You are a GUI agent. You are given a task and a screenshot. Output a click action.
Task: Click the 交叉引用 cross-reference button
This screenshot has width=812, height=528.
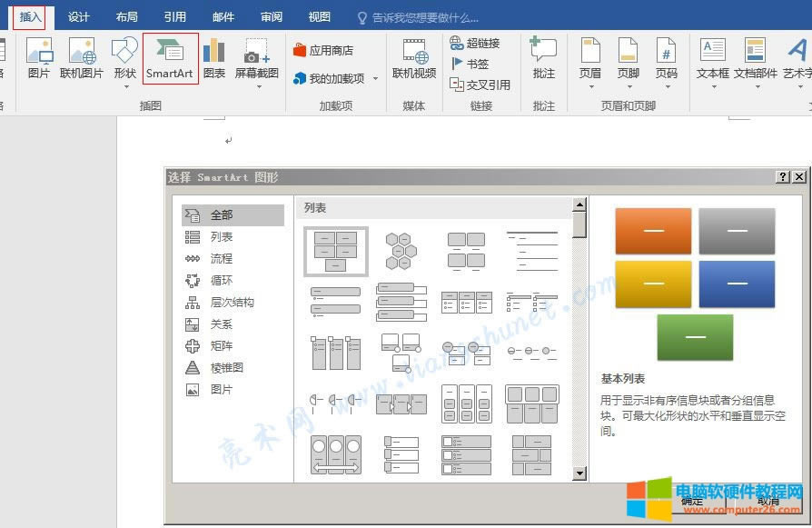pos(480,85)
